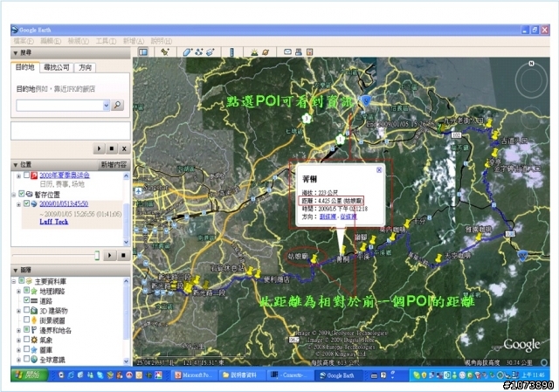
Task: Click the search destination input field
Action: [x=59, y=106]
